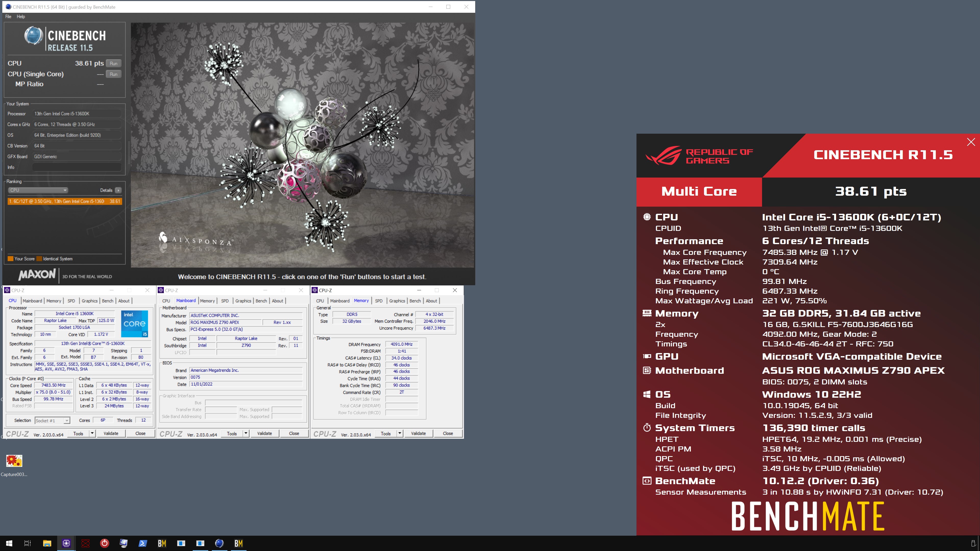Click the Windows OS icon in BenchMate panel
The height and width of the screenshot is (551, 980).
(x=647, y=394)
